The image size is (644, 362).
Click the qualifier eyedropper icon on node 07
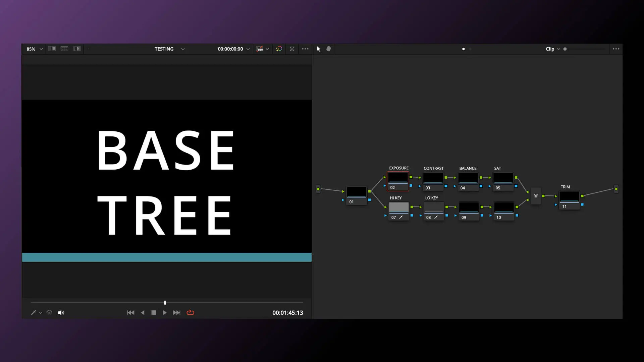[401, 217]
